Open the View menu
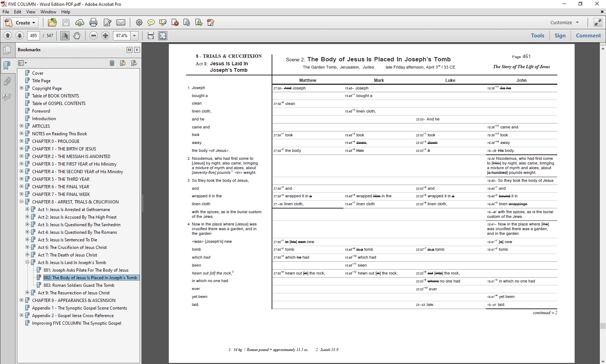 pyautogui.click(x=31, y=12)
